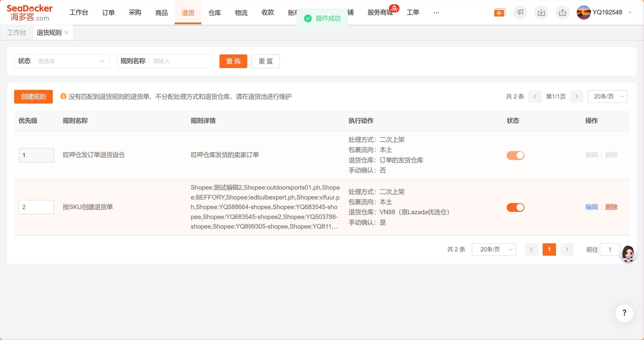Toggle status switch for 哎呷仓发订单退货返仓 rule

point(515,155)
